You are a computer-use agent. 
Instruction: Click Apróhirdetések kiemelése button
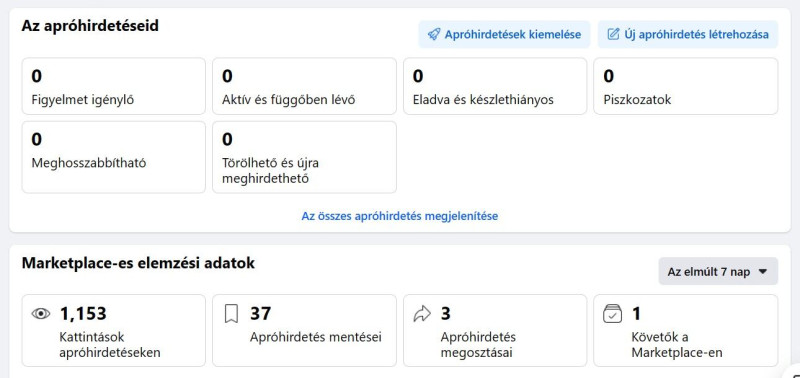click(x=504, y=35)
